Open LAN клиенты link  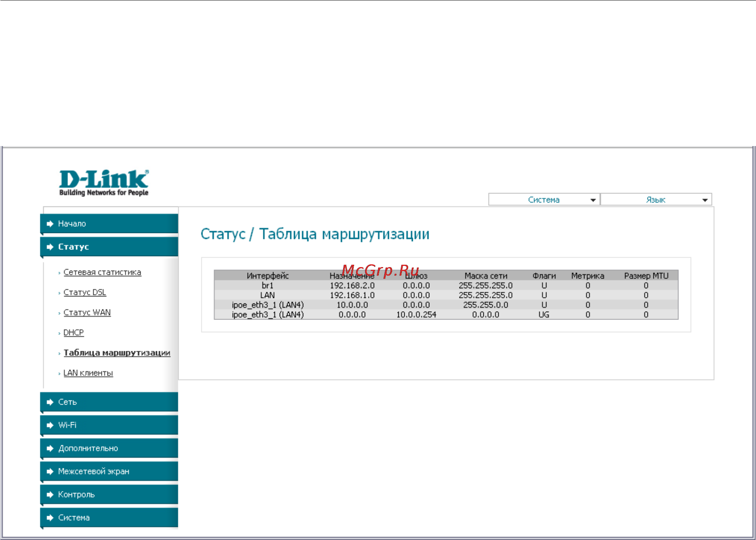coord(88,373)
